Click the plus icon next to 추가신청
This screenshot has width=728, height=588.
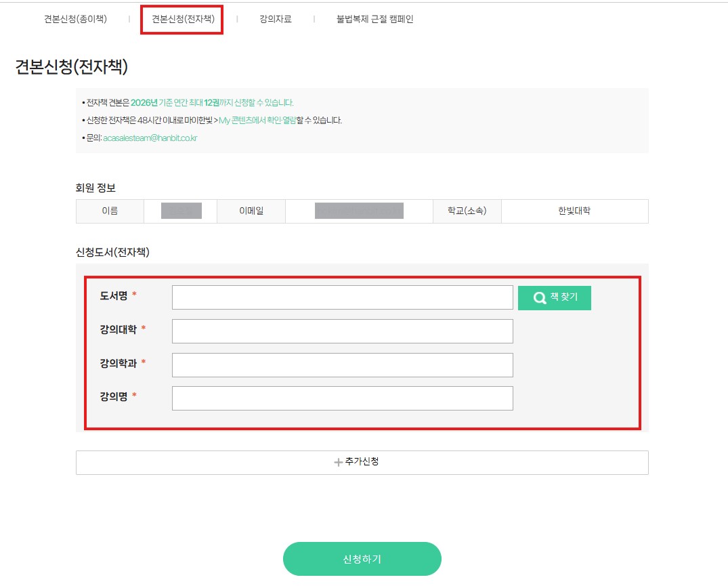[x=337, y=463]
